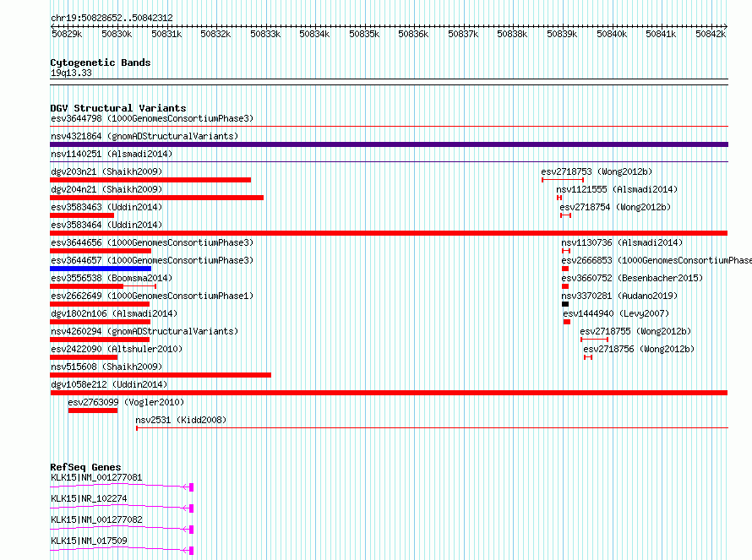Click the 50835k ruler position
Viewport: 752px width, 560px height.
point(364,34)
